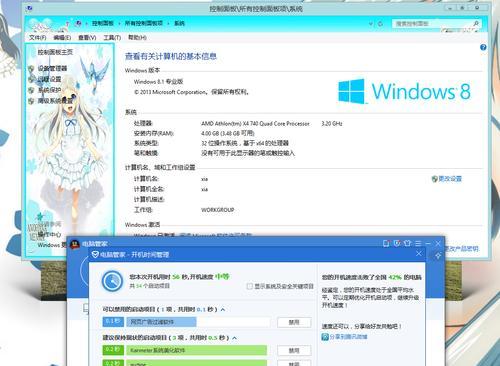Click the pin icon right of the dialog
Viewport: 500px width, 366px height.
[x=438, y=256]
